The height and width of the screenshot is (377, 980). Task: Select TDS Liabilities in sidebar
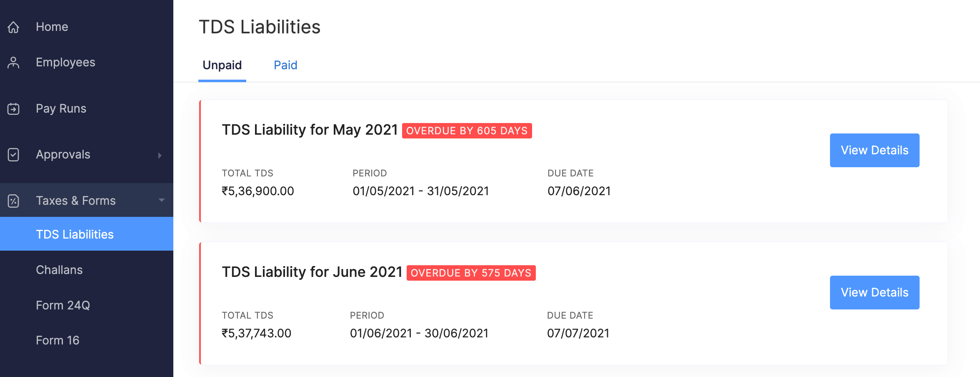click(75, 234)
